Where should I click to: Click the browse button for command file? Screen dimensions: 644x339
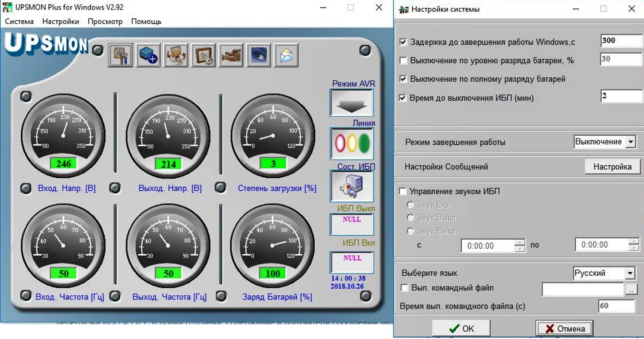(x=631, y=289)
